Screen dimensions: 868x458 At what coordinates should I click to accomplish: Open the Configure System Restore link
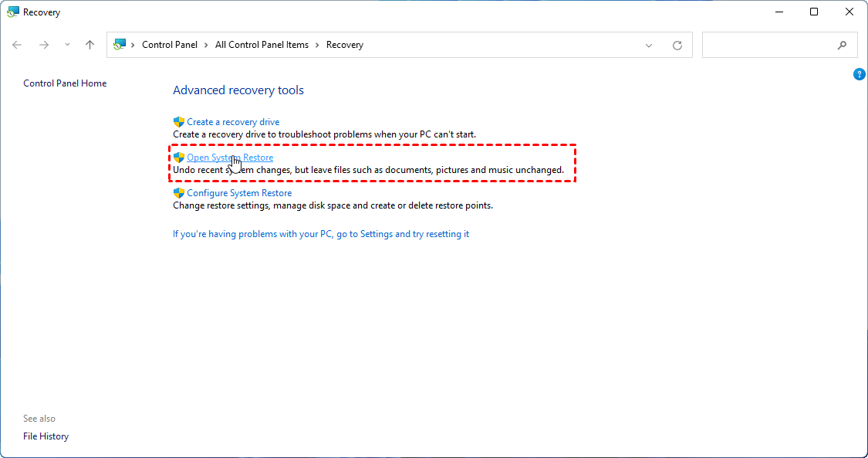[x=239, y=193]
